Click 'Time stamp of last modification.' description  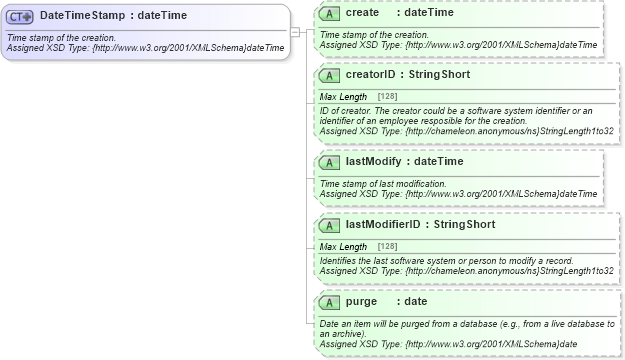click(383, 184)
